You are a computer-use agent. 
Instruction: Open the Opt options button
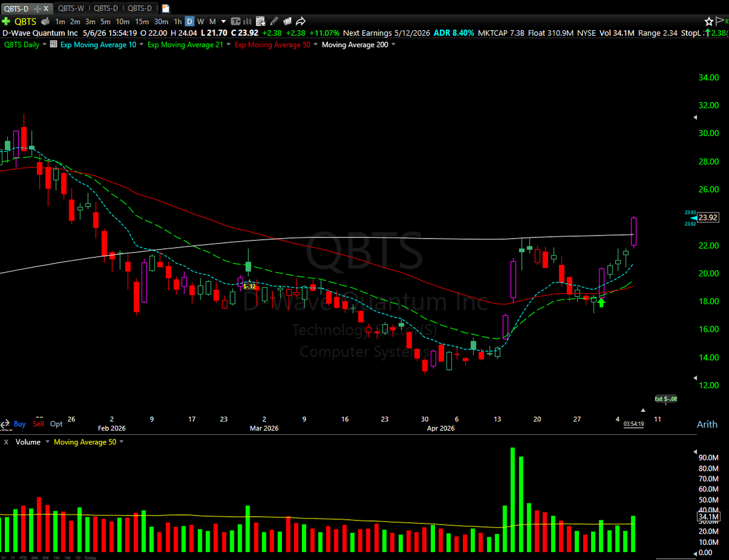tap(56, 424)
